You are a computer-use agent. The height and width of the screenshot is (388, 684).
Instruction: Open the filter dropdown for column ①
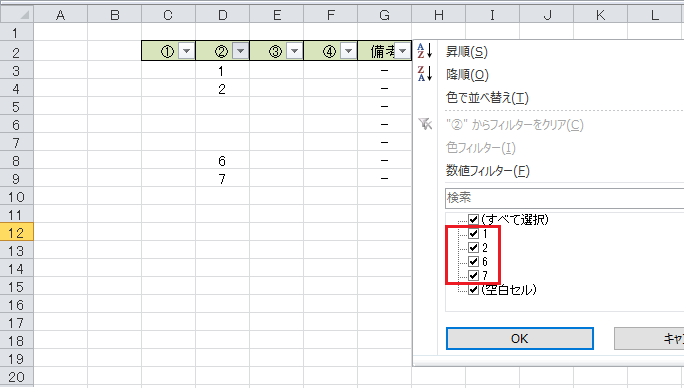tap(186, 51)
